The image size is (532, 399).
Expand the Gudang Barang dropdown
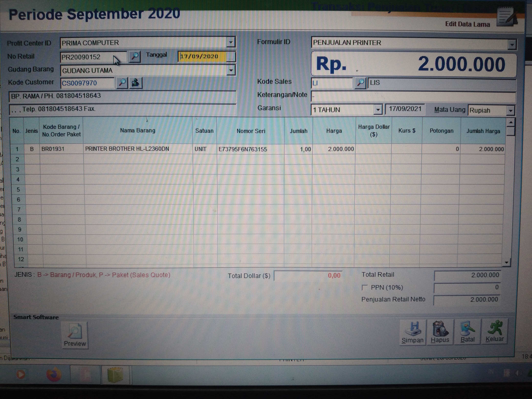click(x=231, y=70)
